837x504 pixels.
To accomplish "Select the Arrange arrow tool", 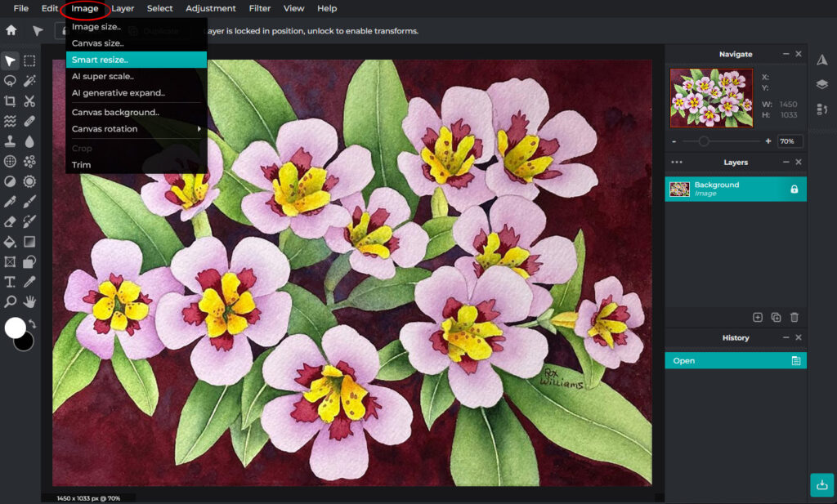I will (x=10, y=60).
